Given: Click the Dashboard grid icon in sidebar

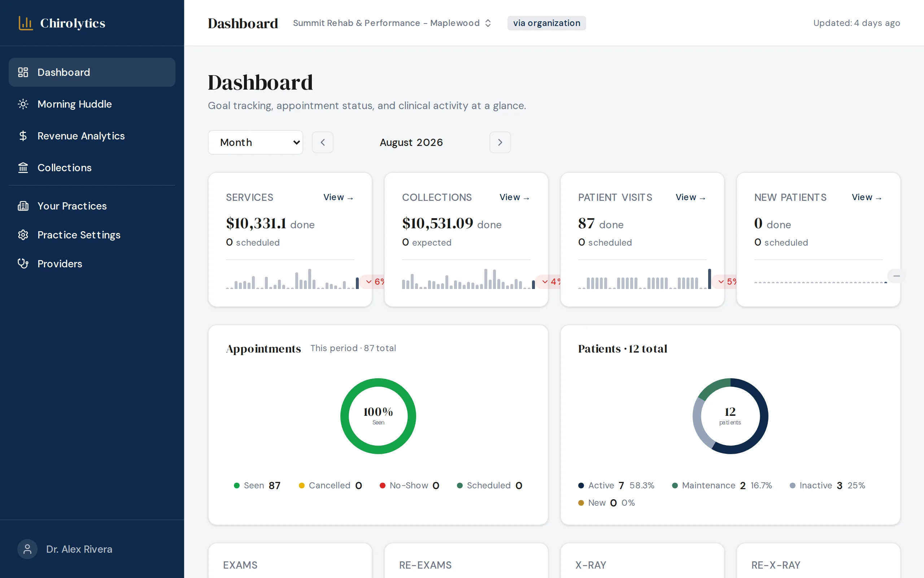Looking at the screenshot, I should pyautogui.click(x=23, y=72).
